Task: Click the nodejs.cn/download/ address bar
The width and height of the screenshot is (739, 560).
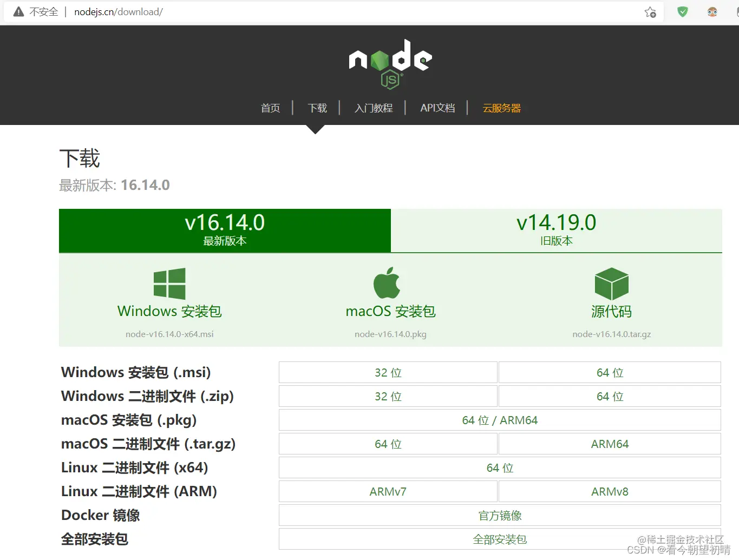Action: 119,12
